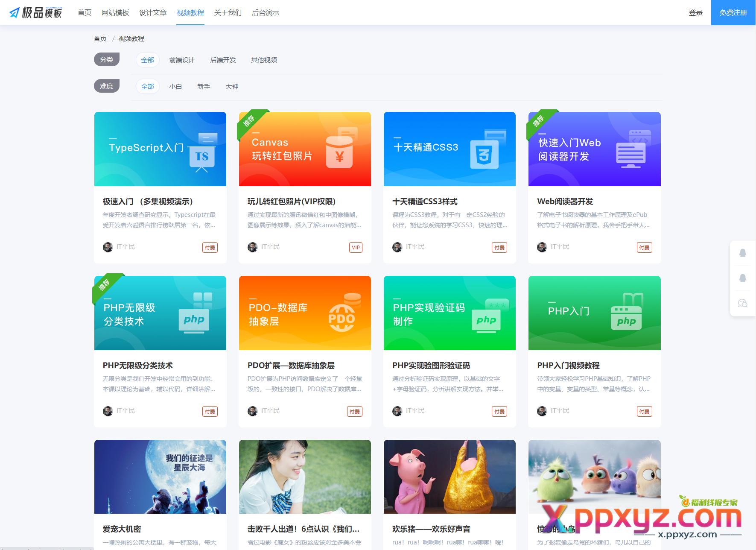Click the title 极速入门 (多集视频演示)

(x=148, y=202)
